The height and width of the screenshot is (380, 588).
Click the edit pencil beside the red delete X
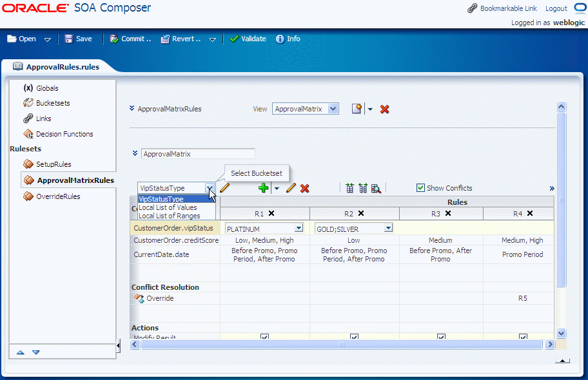point(291,188)
